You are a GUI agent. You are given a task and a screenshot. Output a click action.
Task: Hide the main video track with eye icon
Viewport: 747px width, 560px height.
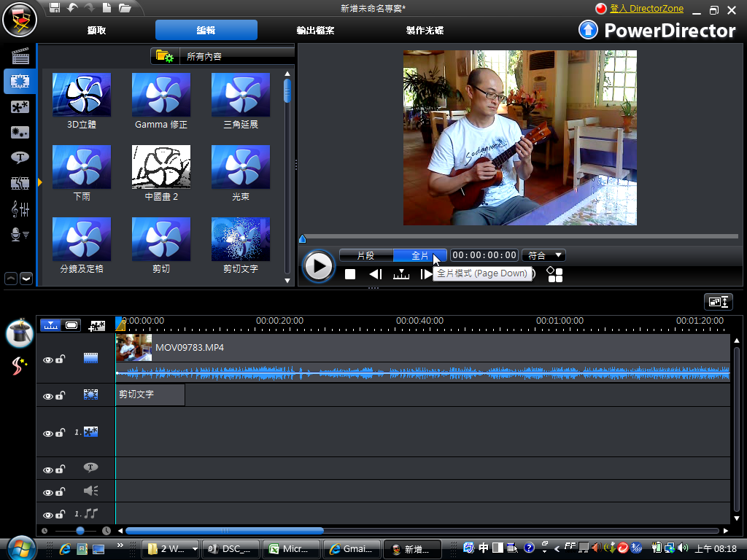[48, 359]
